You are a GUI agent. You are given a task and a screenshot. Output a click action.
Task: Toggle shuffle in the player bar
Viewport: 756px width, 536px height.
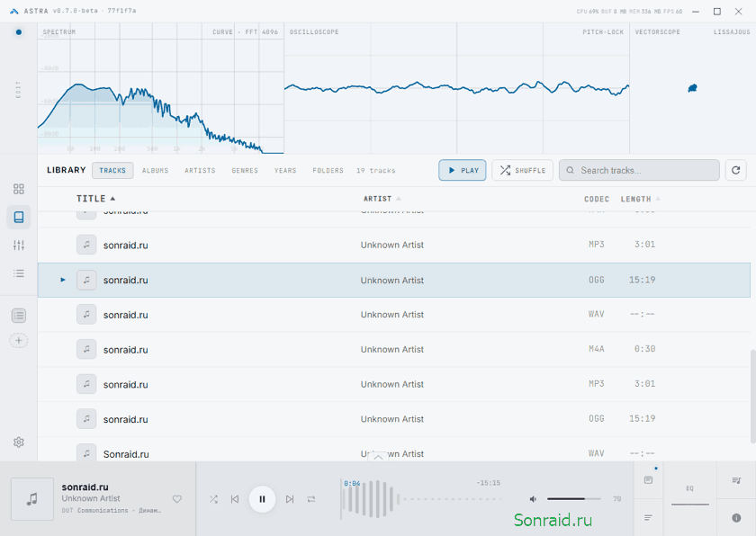click(213, 499)
